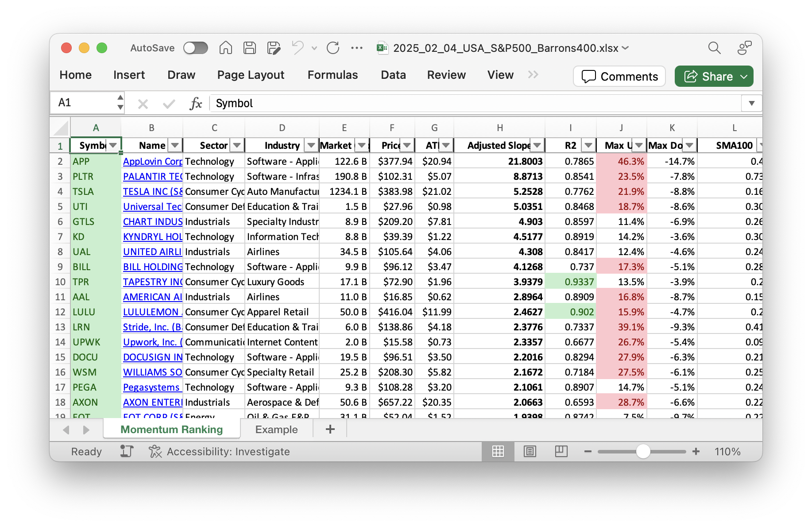The image size is (812, 527).
Task: Open the Sector column filter dropdown
Action: [x=237, y=145]
